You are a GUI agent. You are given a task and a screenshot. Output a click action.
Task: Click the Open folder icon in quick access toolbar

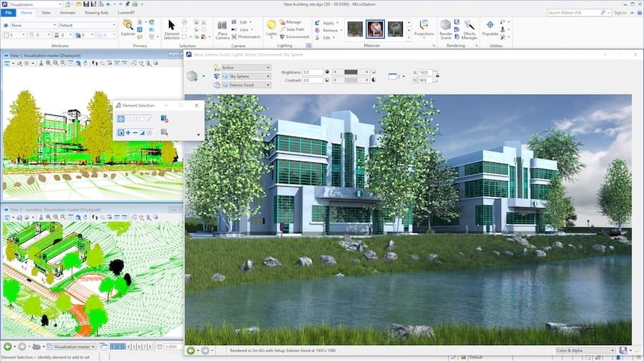click(79, 4)
